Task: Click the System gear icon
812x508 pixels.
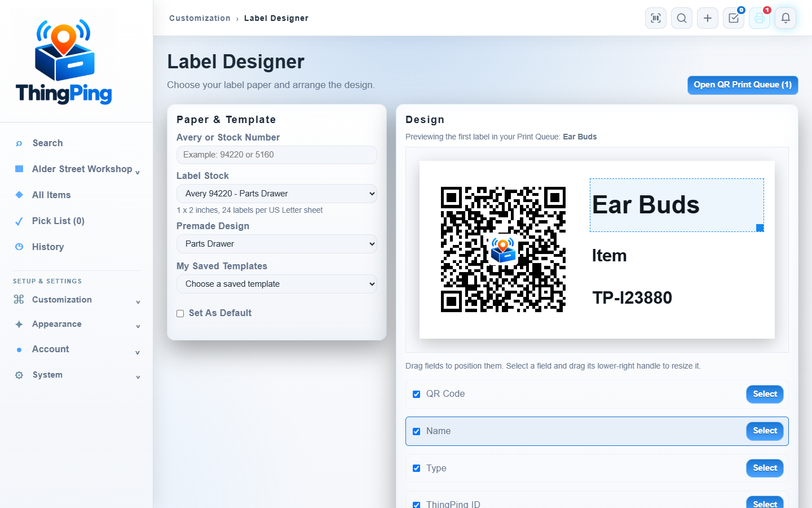Action: coord(19,375)
